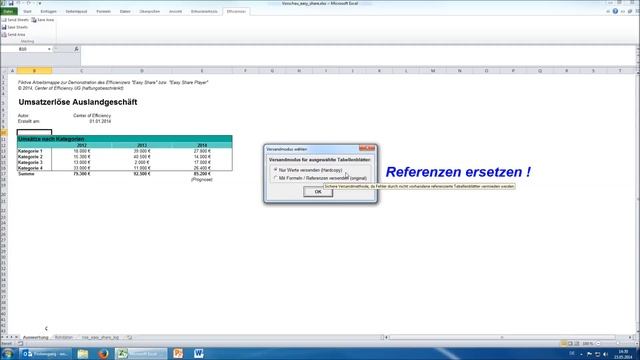This screenshot has height=360, width=640.
Task: Click the taskbar clock and date
Action: tap(623, 354)
